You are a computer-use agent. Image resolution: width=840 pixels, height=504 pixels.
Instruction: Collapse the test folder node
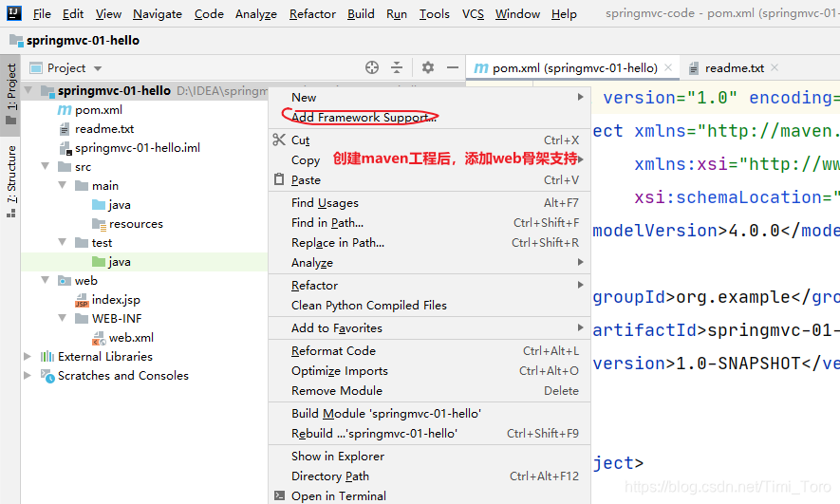tap(63, 242)
